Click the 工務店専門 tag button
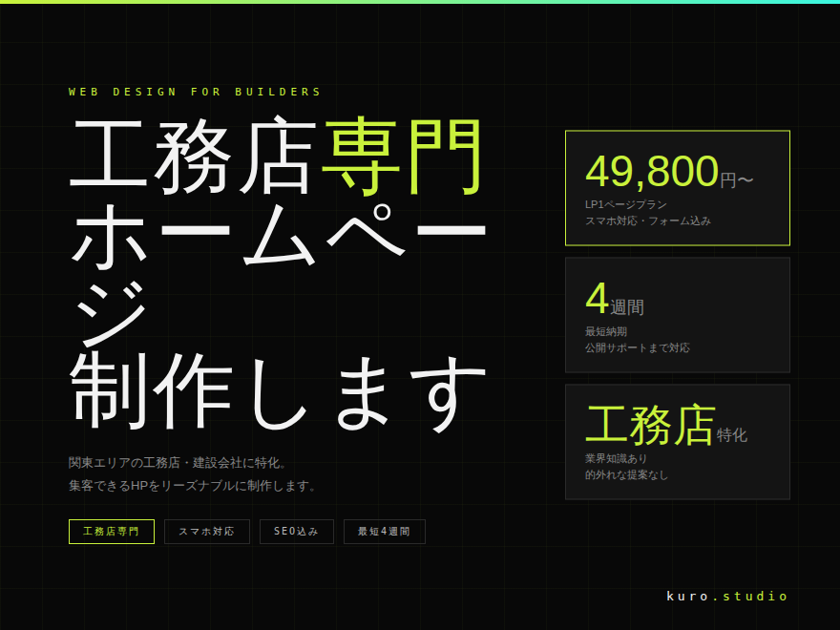 (112, 532)
